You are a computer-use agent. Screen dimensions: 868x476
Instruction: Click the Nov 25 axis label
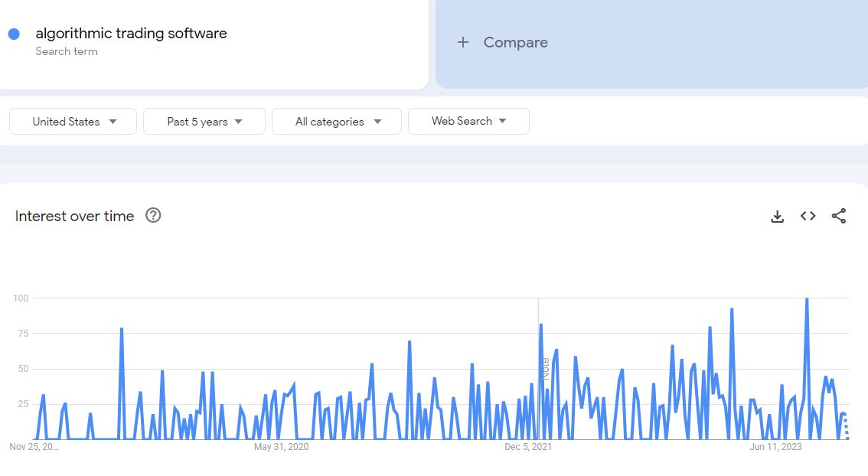click(34, 447)
